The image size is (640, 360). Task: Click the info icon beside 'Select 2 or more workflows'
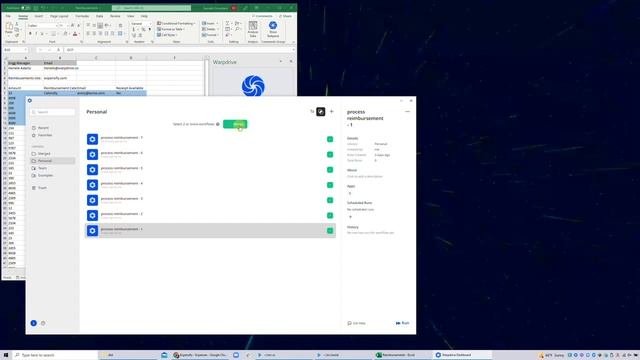point(218,124)
